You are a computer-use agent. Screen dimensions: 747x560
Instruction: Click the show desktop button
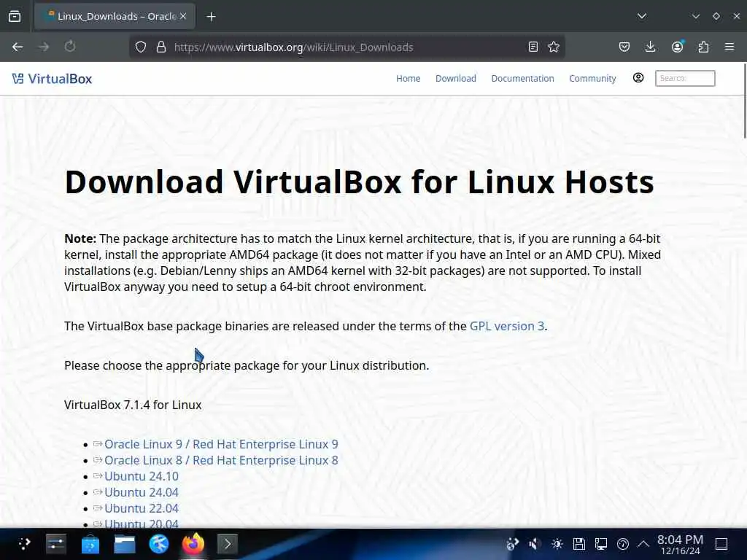pyautogui.click(x=721, y=544)
